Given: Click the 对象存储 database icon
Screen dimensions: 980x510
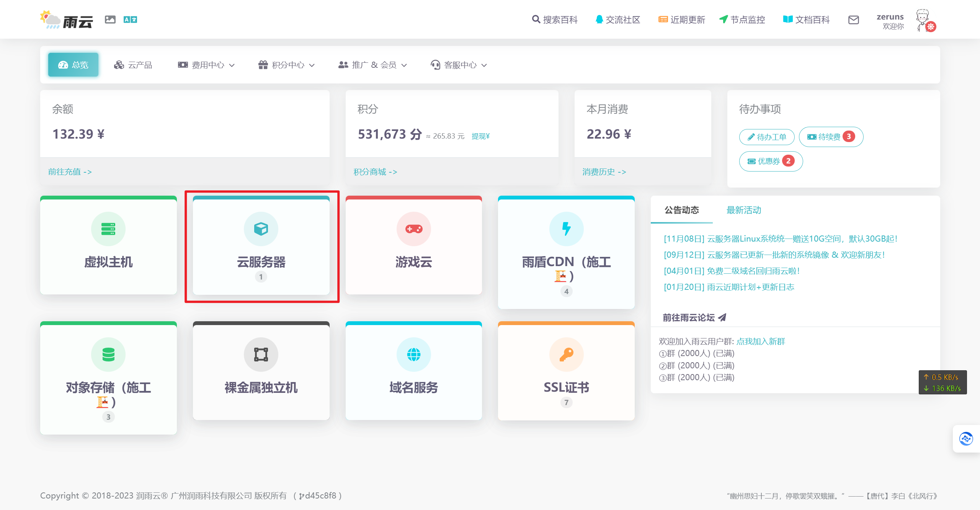Looking at the screenshot, I should click(108, 355).
